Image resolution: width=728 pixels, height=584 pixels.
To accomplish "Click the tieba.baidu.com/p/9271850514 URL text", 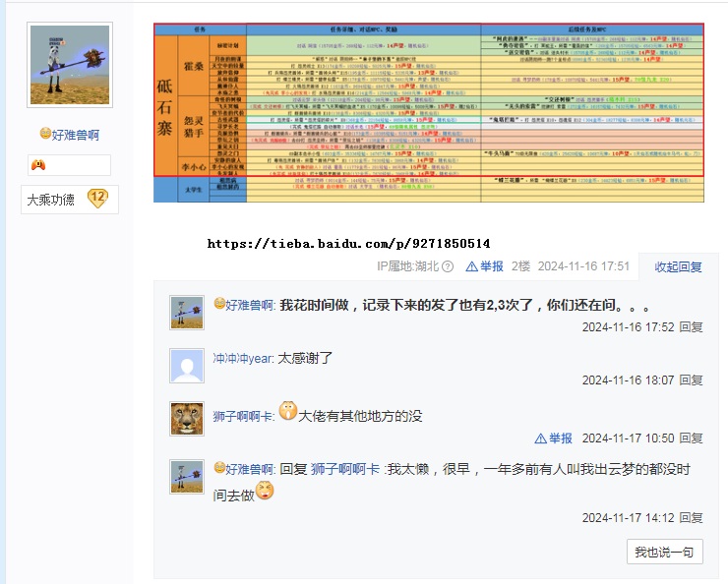I will point(348,244).
